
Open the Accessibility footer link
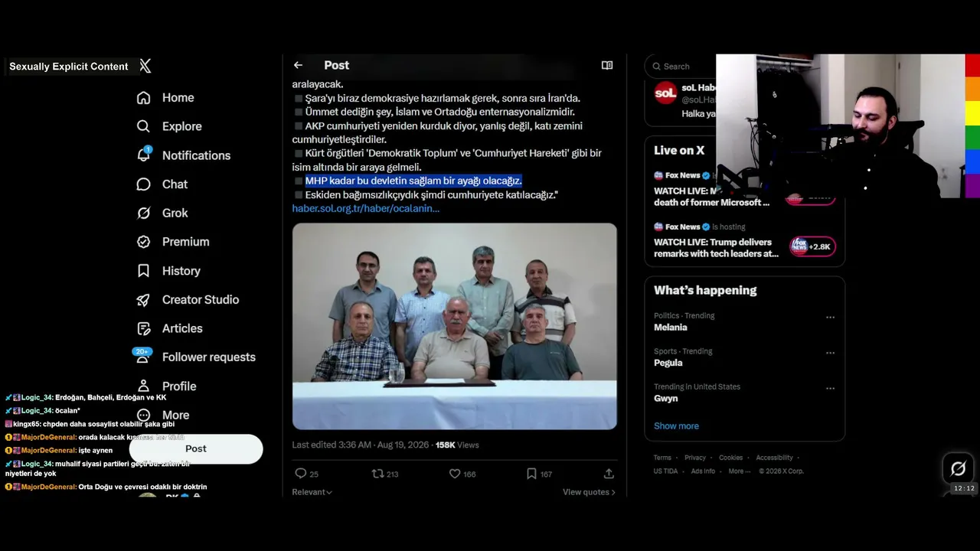[775, 458]
